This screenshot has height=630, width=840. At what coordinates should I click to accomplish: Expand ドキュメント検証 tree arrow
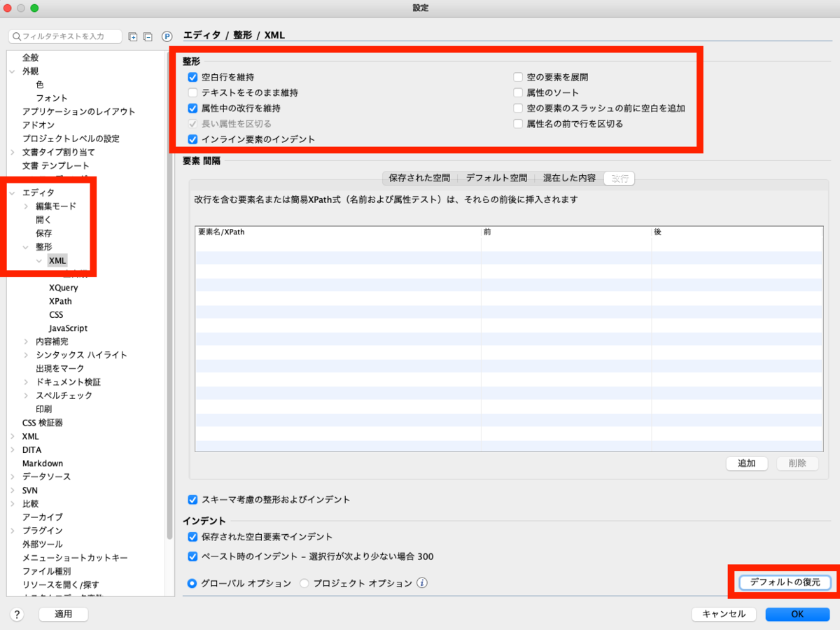tap(26, 382)
